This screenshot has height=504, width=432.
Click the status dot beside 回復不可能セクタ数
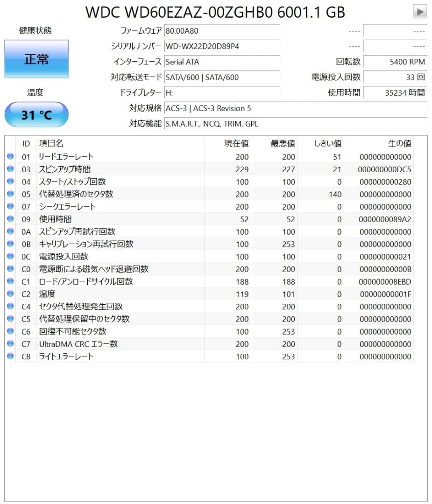pos(10,331)
